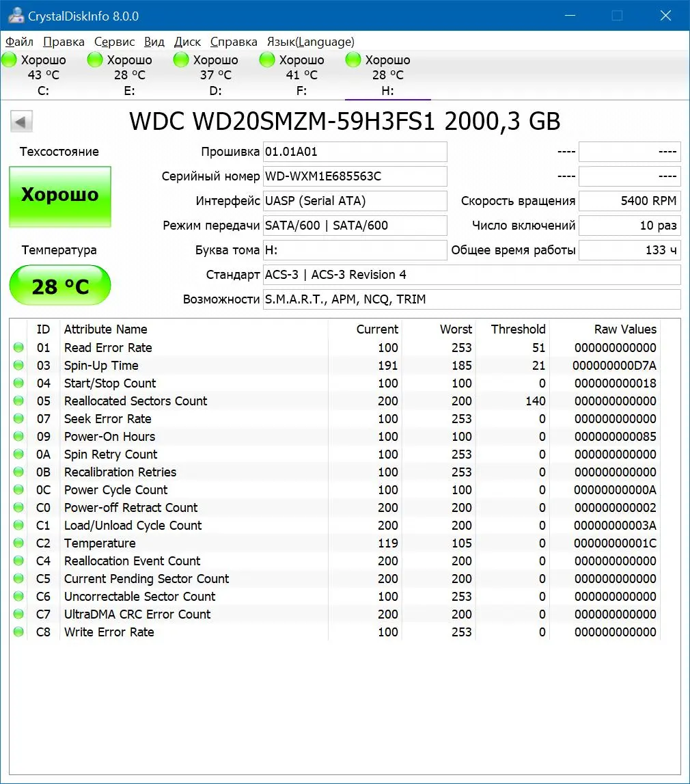Click the rotation speed field 5400 RPM

pyautogui.click(x=630, y=201)
